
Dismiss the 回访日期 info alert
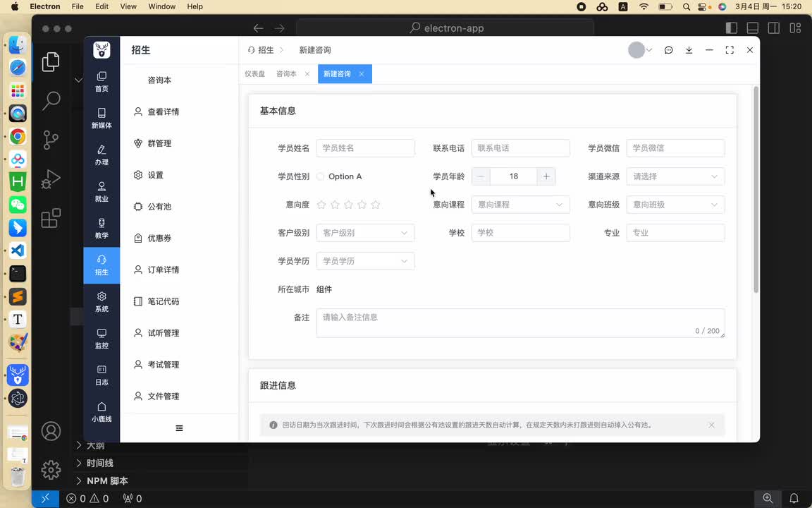(x=711, y=425)
